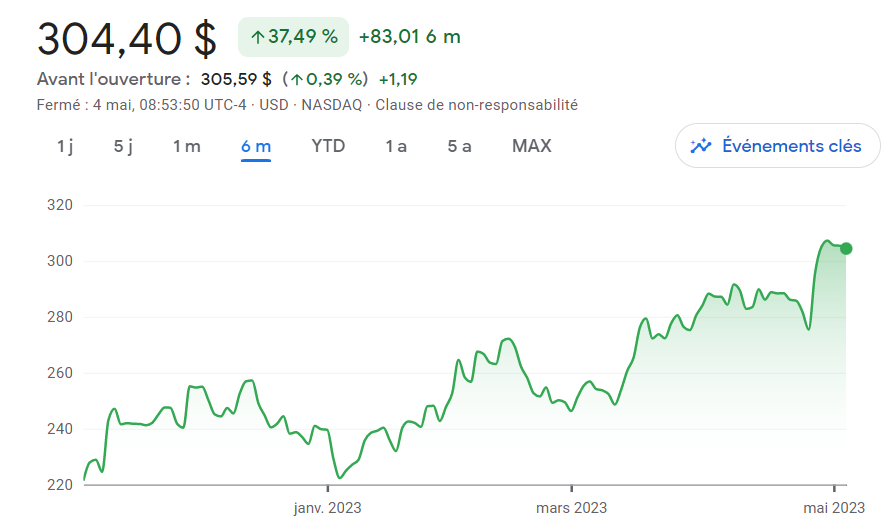Select the 6 m range tab
Image resolution: width=895 pixels, height=532 pixels.
(256, 146)
